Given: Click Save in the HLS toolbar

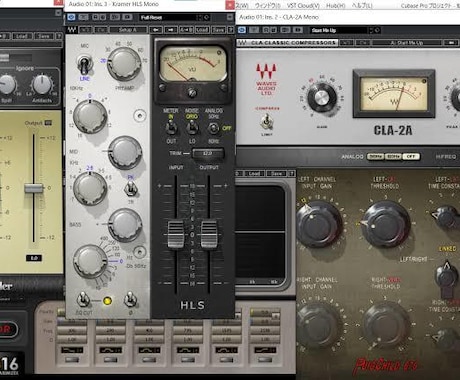Looking at the screenshot, I should 218,30.
